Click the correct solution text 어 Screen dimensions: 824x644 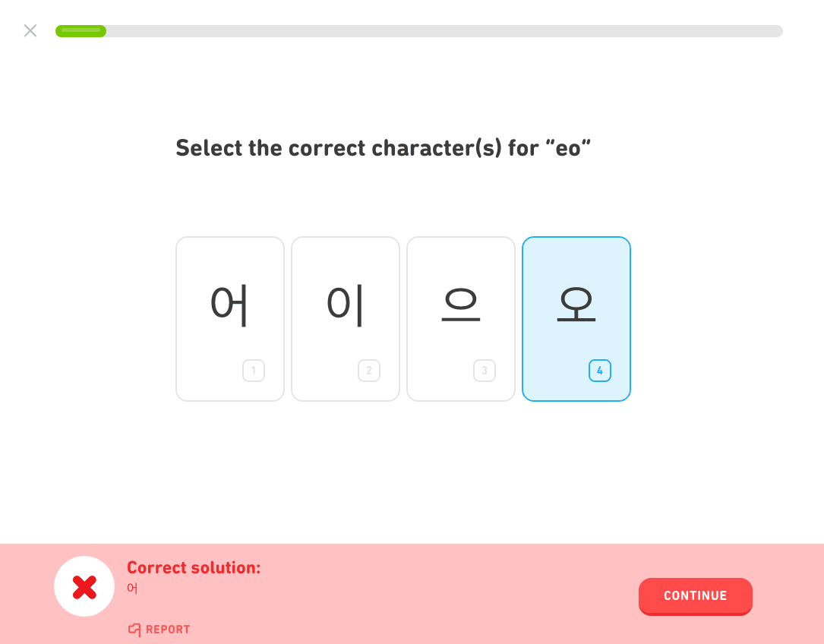[131, 588]
